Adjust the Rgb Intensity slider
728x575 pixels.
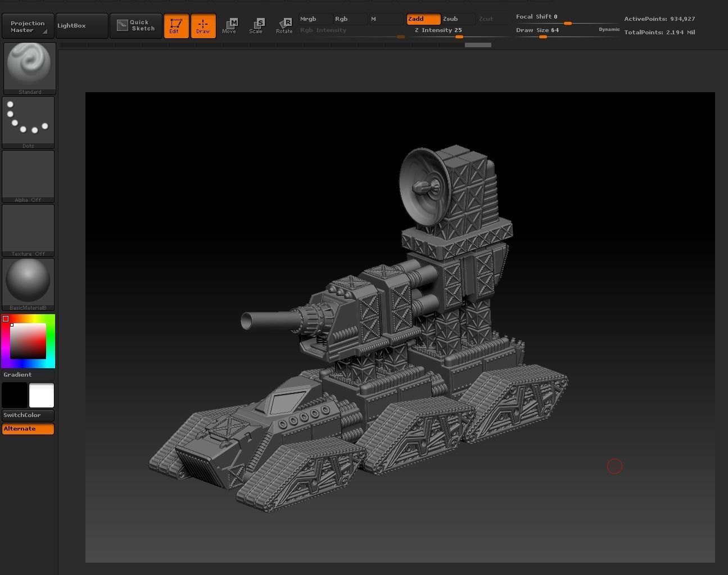pyautogui.click(x=352, y=32)
